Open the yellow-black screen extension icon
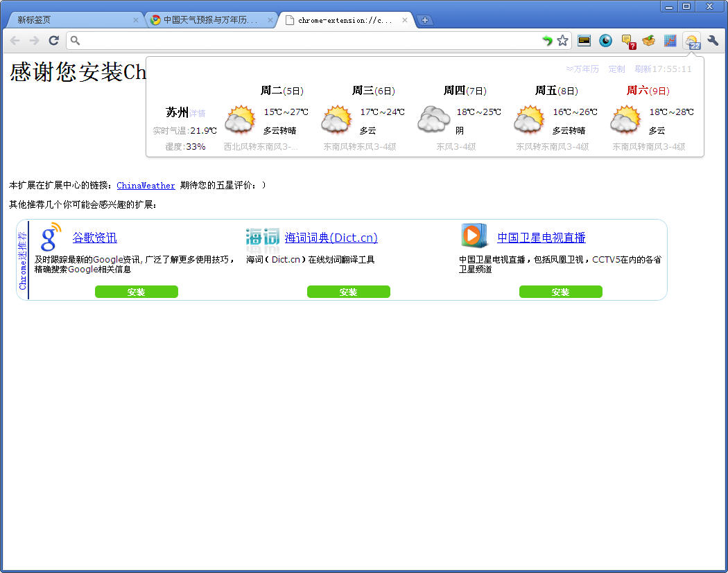The height and width of the screenshot is (573, 728). (584, 41)
